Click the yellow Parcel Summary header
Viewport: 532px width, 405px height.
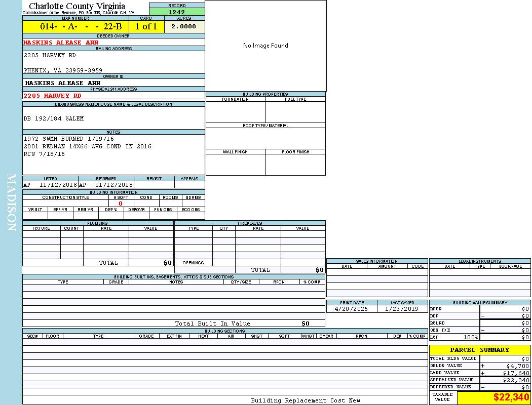tap(479, 350)
